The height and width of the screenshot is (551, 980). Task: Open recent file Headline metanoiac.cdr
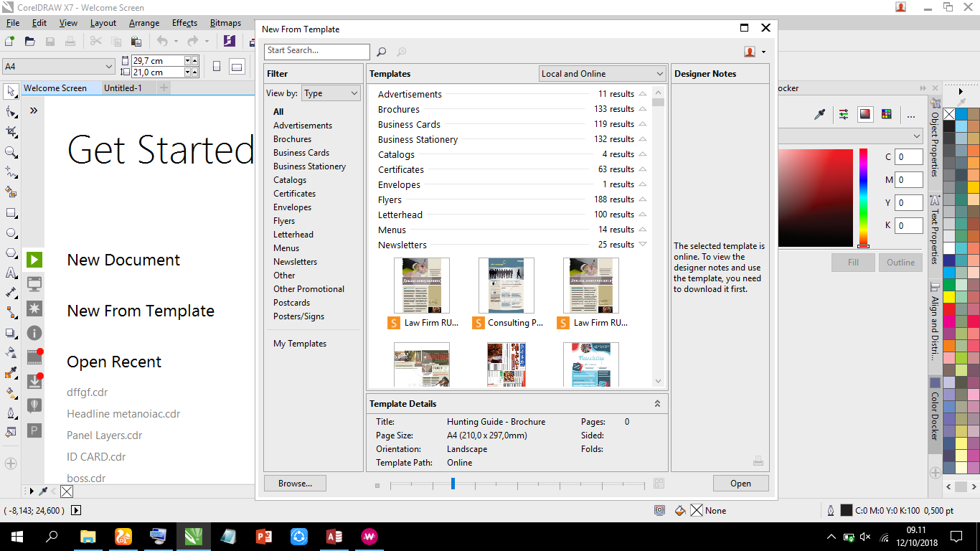click(123, 414)
